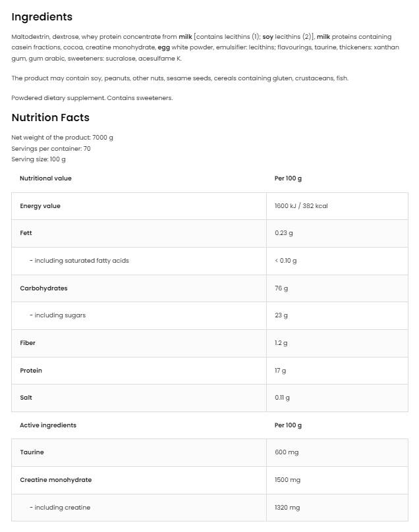
Task: Click the saturated fatty acids row
Action: click(79, 261)
